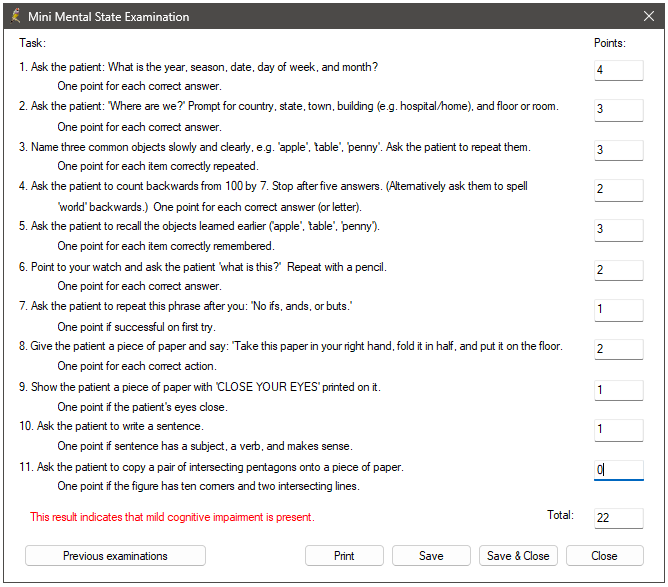The width and height of the screenshot is (668, 587).
Task: Click the Close button at bottom
Action: [604, 555]
